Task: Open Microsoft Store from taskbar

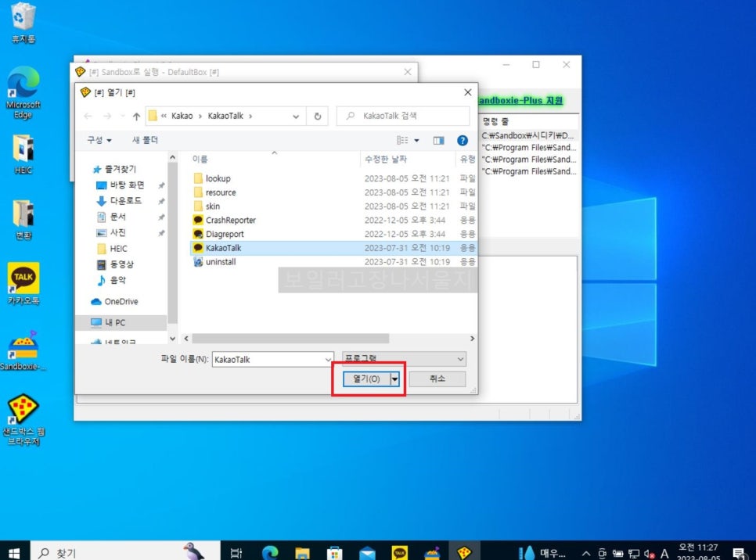Action: [x=335, y=552]
